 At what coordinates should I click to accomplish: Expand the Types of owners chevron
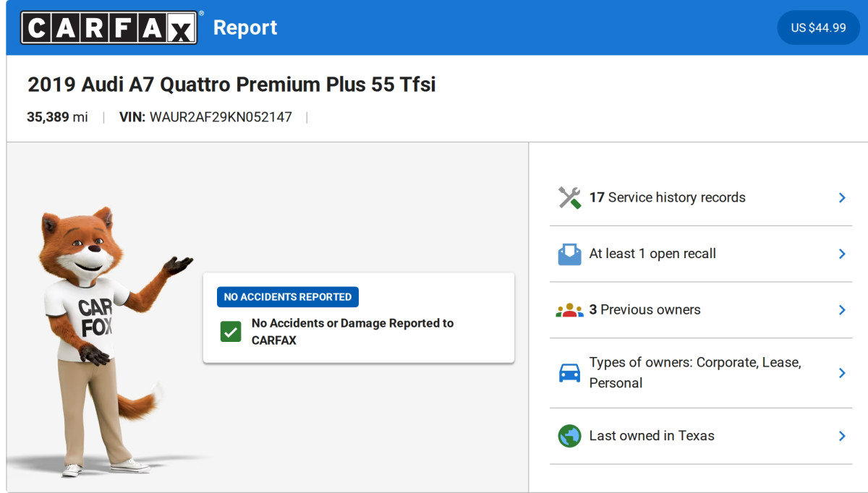click(841, 373)
